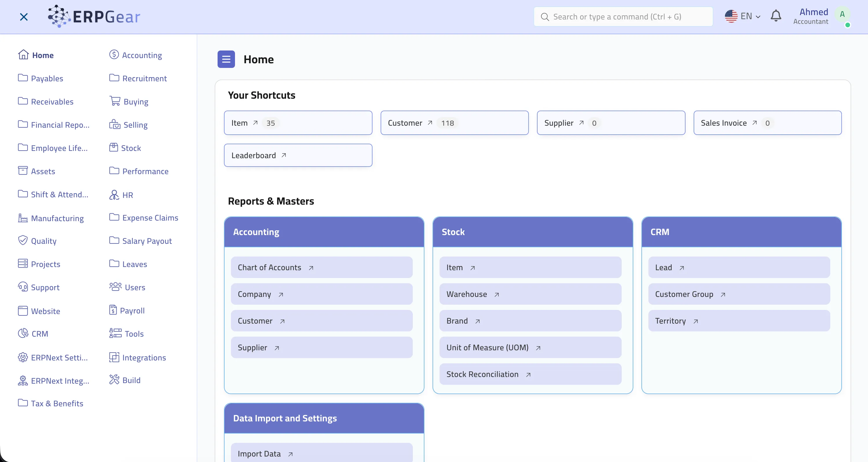This screenshot has height=462, width=868.
Task: Open Unit of Measure (UOM) link
Action: (x=530, y=347)
